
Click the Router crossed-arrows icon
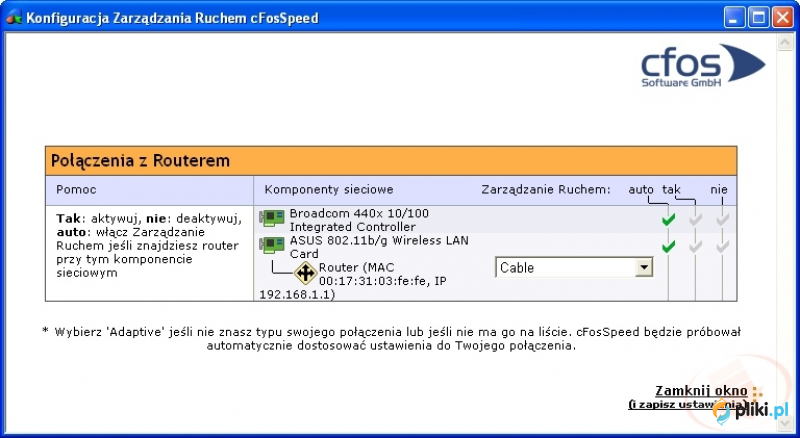(305, 273)
